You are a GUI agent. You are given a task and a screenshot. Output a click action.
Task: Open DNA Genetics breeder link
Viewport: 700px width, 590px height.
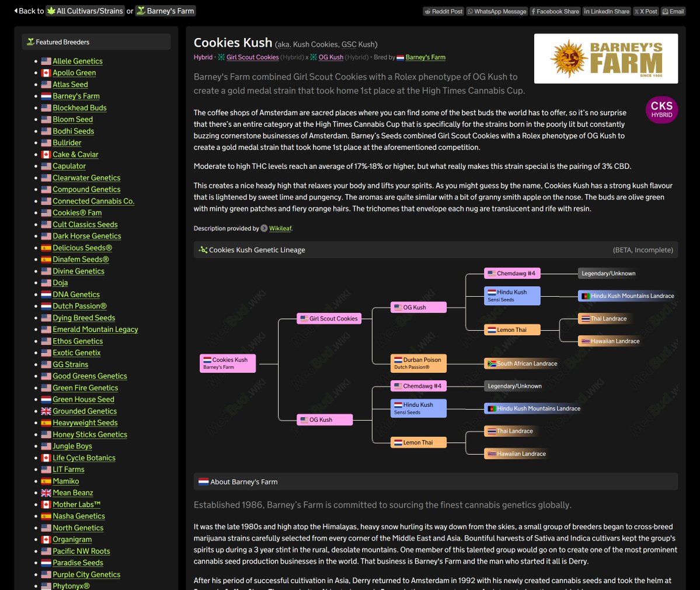[76, 294]
